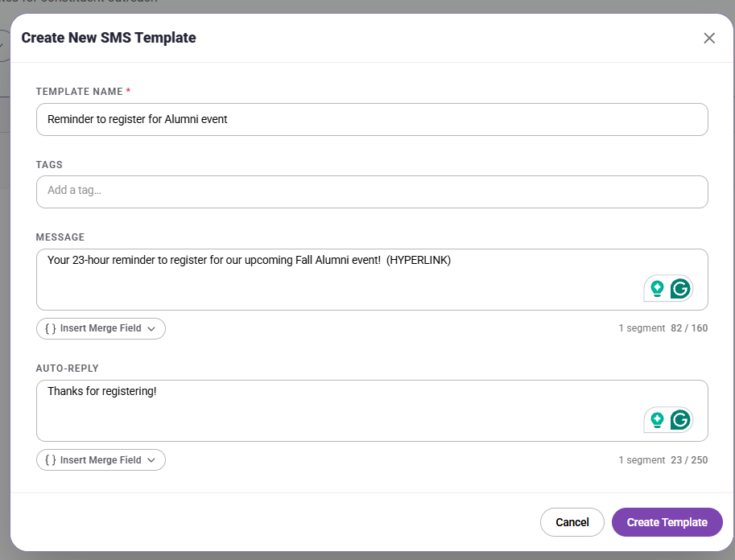
Task: Click inside the Auto-Reply text area
Action: (x=372, y=410)
